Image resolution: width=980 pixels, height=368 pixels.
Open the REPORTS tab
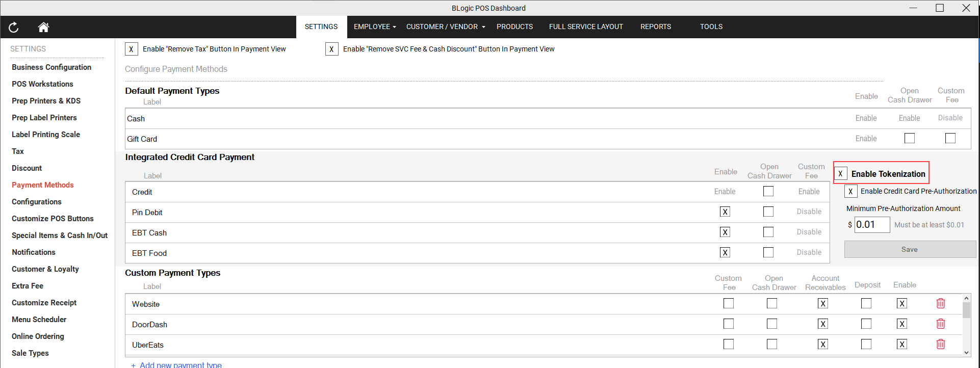(x=655, y=27)
